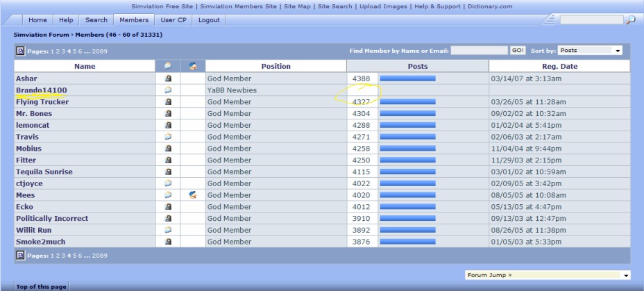Click the Find Member name or email field
644x291 pixels.
coord(480,51)
